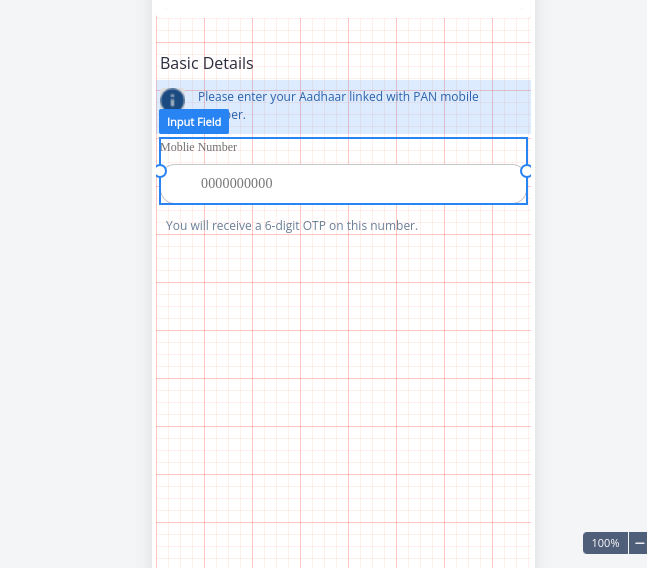This screenshot has width=647, height=568.
Task: Zoom out with the minus button
Action: pos(639,543)
